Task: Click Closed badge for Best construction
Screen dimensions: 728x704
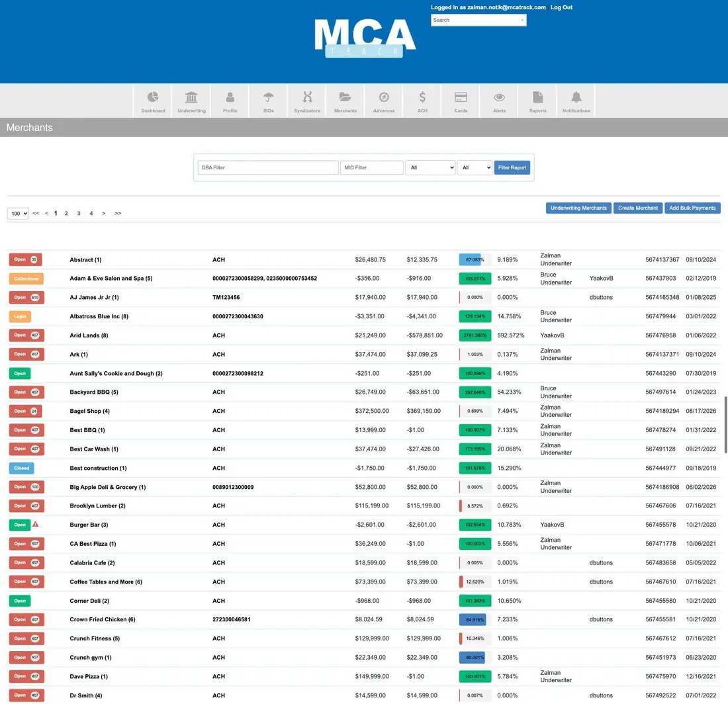Action: pos(21,468)
